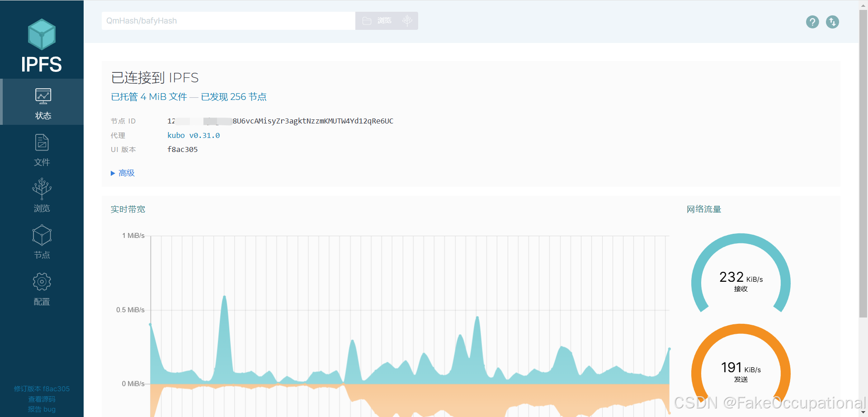This screenshot has height=417, width=868.
Task: Click the IPFS wordmark text
Action: pos(42,64)
